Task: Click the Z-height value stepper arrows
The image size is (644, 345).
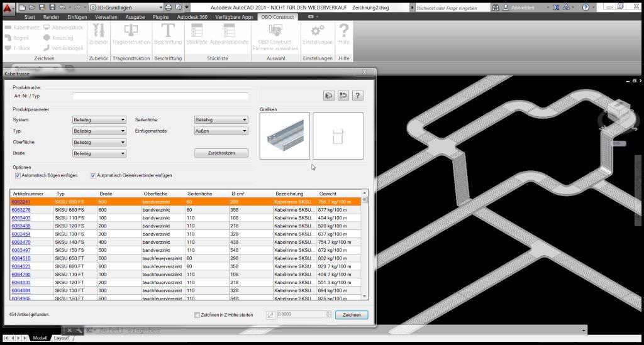Action: pyautogui.click(x=328, y=315)
